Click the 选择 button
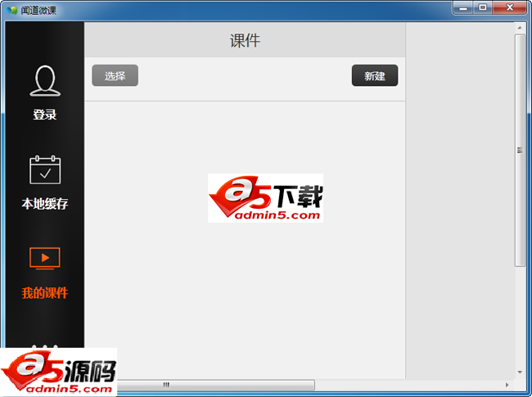 (115, 75)
